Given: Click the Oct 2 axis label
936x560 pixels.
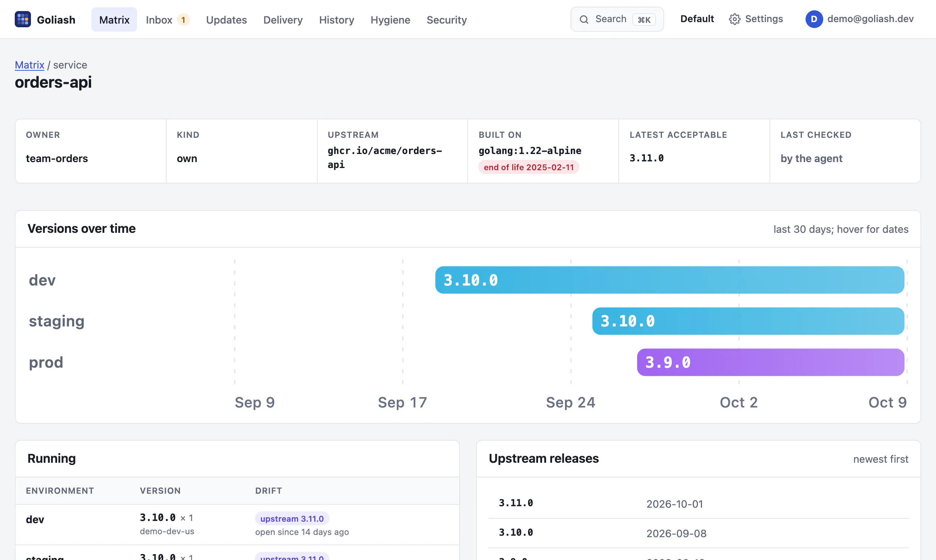Looking at the screenshot, I should (738, 402).
